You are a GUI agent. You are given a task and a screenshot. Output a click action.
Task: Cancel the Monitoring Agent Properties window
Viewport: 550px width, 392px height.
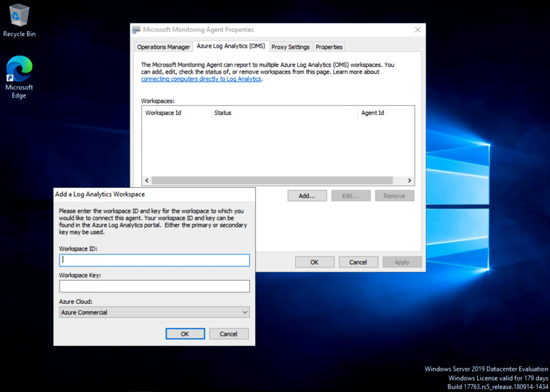[x=358, y=262]
